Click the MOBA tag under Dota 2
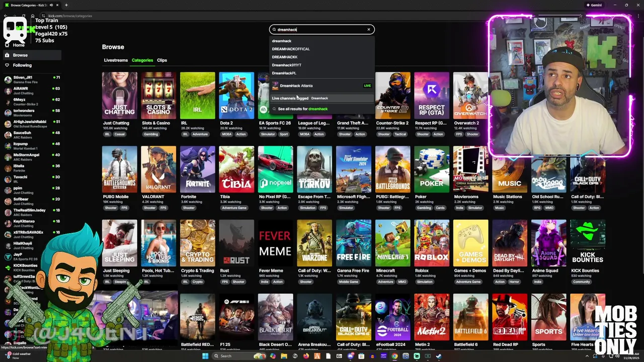The height and width of the screenshot is (362, 644). (226, 134)
